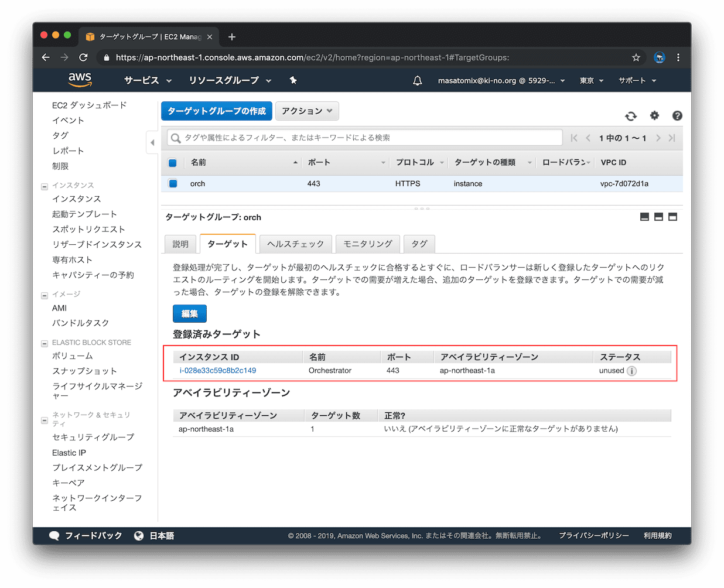Open プライバシーポリシー footer link
The width and height of the screenshot is (724, 588).
594,536
